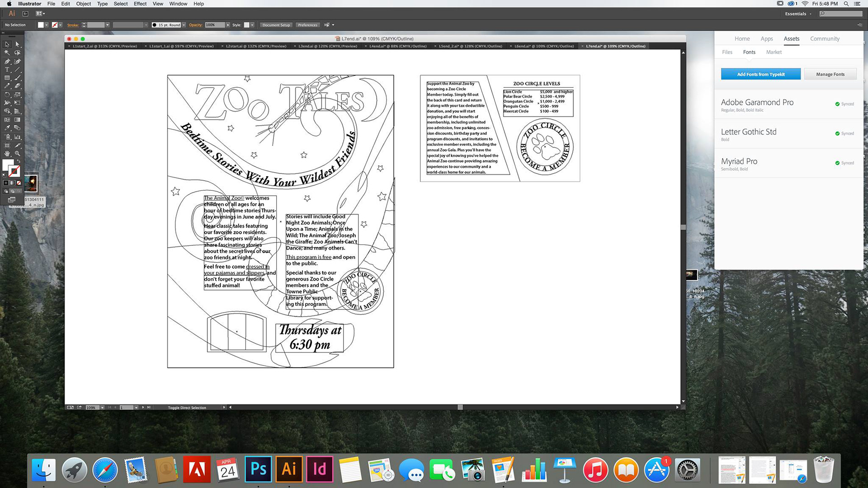Select the Column Graph tool
This screenshot has width=868, height=488.
point(17,137)
